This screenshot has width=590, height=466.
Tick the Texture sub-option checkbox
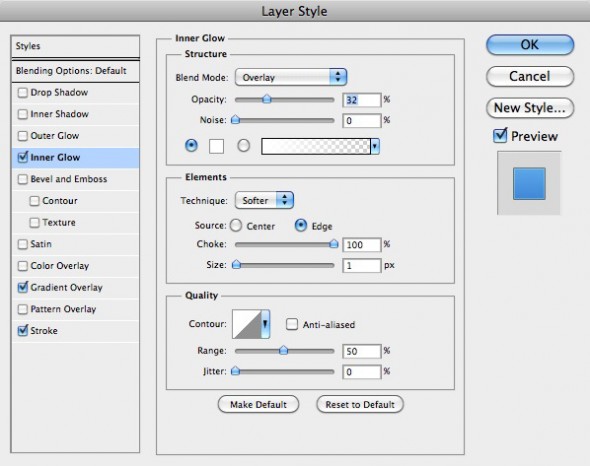(34, 223)
